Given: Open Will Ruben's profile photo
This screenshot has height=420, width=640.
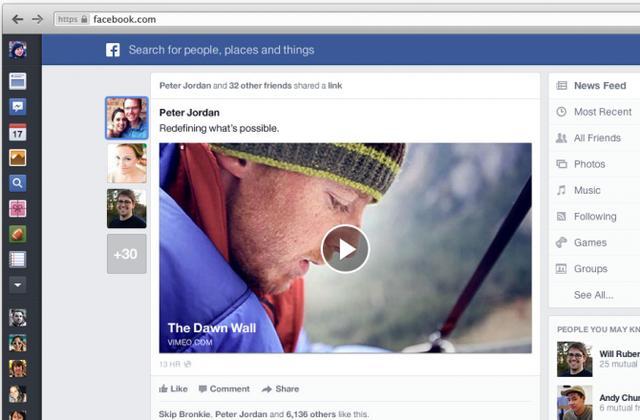Looking at the screenshot, I should coord(575,359).
